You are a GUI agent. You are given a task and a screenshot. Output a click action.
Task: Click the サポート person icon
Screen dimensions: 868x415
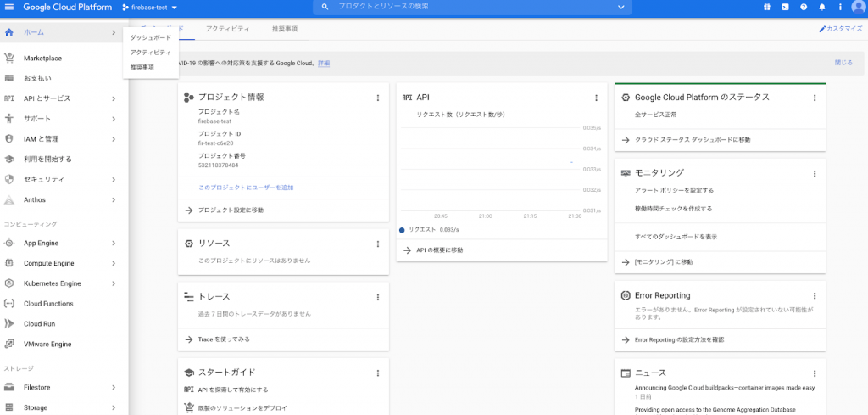8,119
